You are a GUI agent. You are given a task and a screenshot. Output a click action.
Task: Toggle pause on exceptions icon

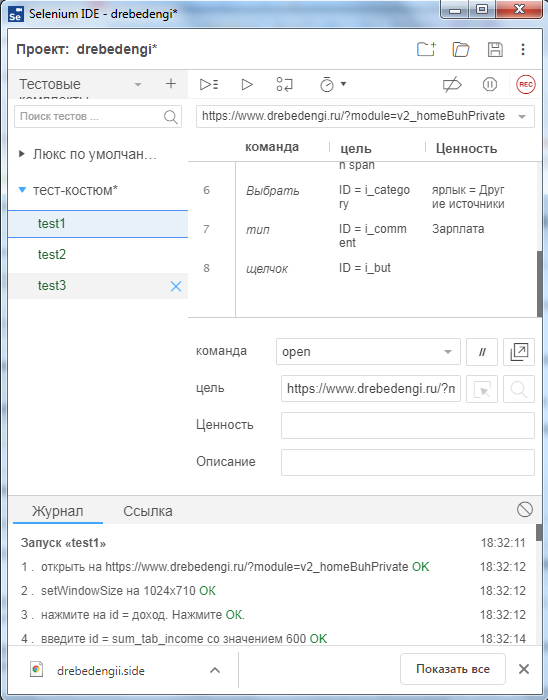pyautogui.click(x=490, y=84)
